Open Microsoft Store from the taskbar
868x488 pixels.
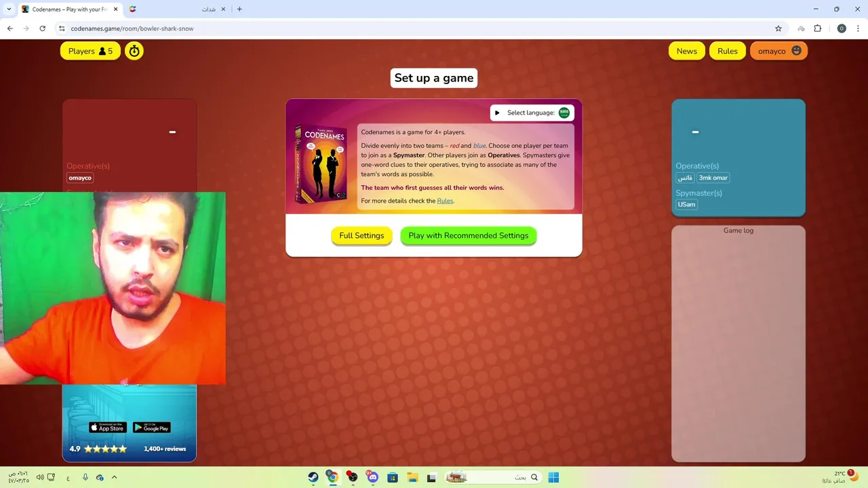392,477
